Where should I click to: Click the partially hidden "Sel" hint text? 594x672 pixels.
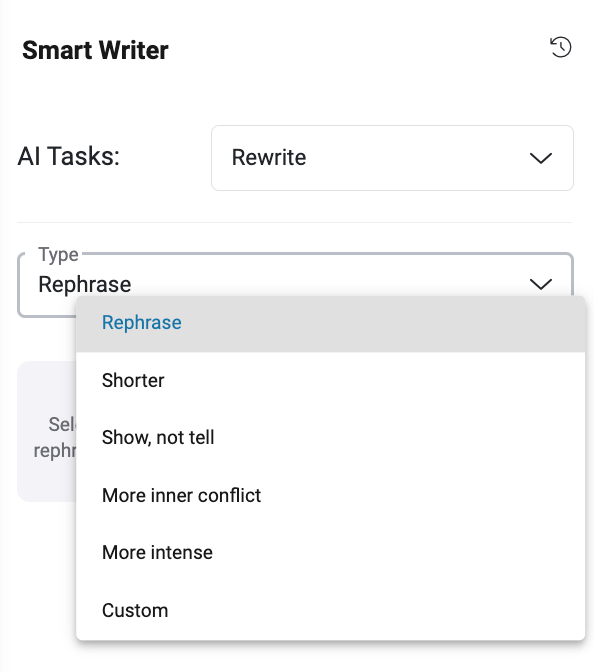62,425
